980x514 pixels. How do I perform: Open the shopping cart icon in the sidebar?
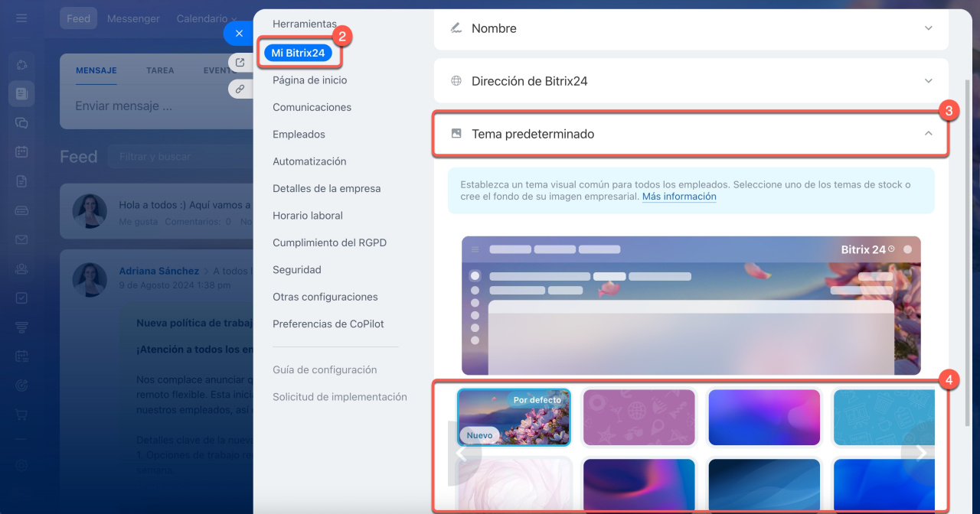(x=21, y=414)
